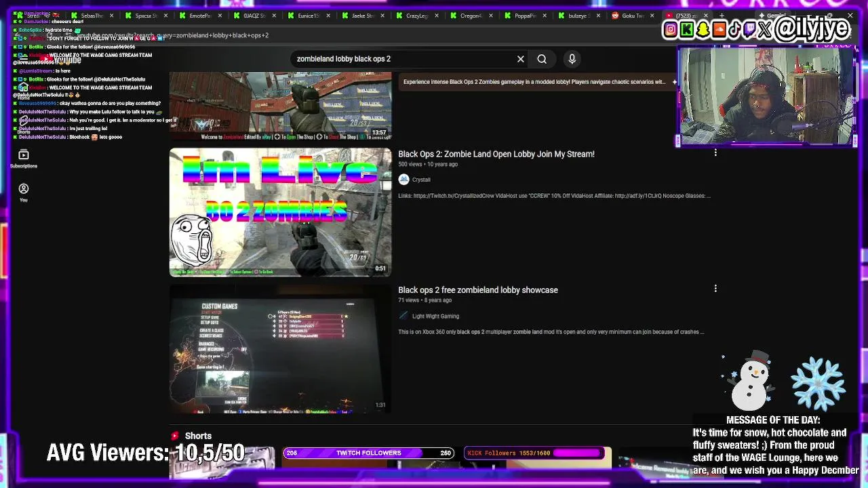Open the Subscriptions page in the sidebar
The width and height of the screenshot is (868, 488).
[24, 159]
